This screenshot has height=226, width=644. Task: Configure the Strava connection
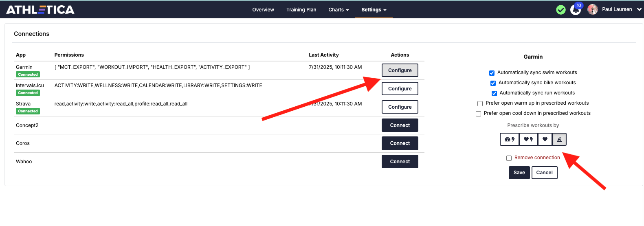(x=400, y=107)
